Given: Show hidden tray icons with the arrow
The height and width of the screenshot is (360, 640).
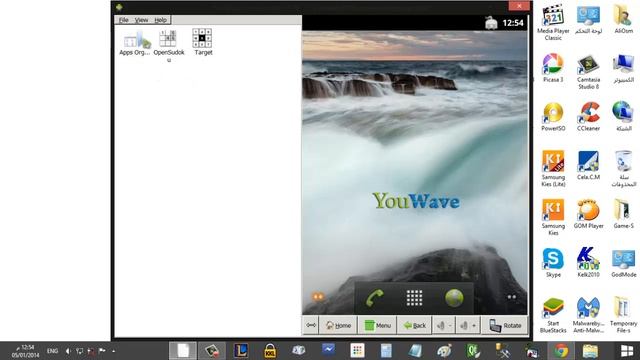Looking at the screenshot, I should tap(113, 351).
